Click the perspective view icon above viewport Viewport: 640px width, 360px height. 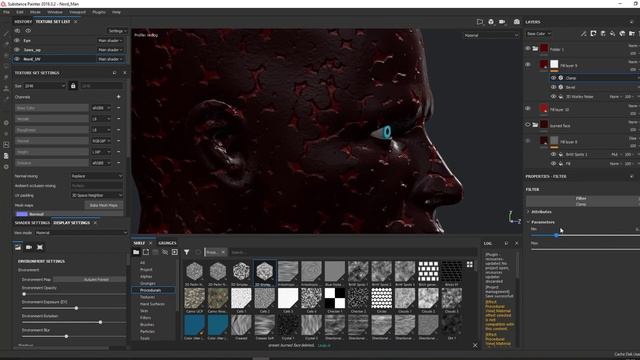[x=480, y=22]
